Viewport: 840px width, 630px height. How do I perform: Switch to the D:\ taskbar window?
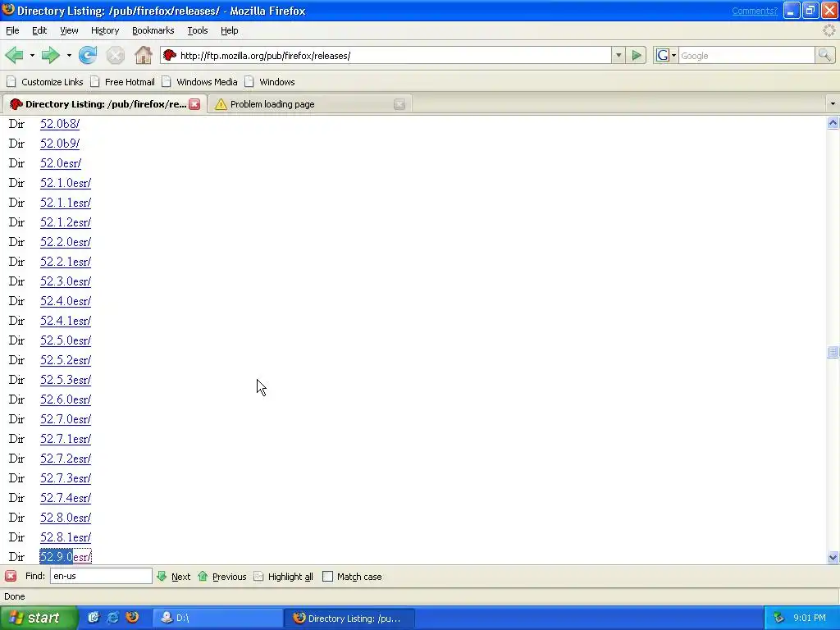coord(218,619)
